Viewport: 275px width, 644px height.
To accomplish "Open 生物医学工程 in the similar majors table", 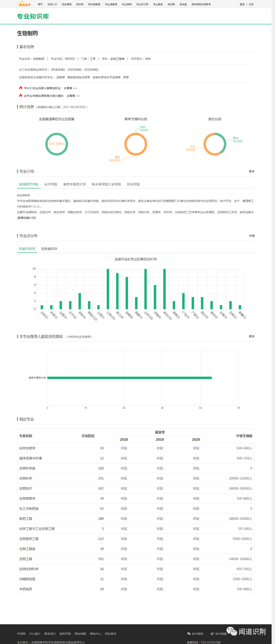I will [28, 539].
